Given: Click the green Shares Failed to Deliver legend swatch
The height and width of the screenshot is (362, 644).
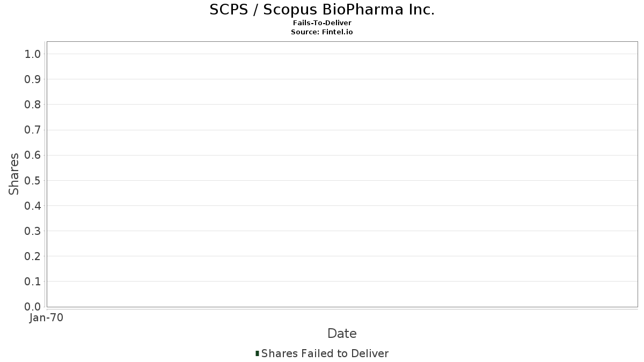Looking at the screenshot, I should [257, 353].
